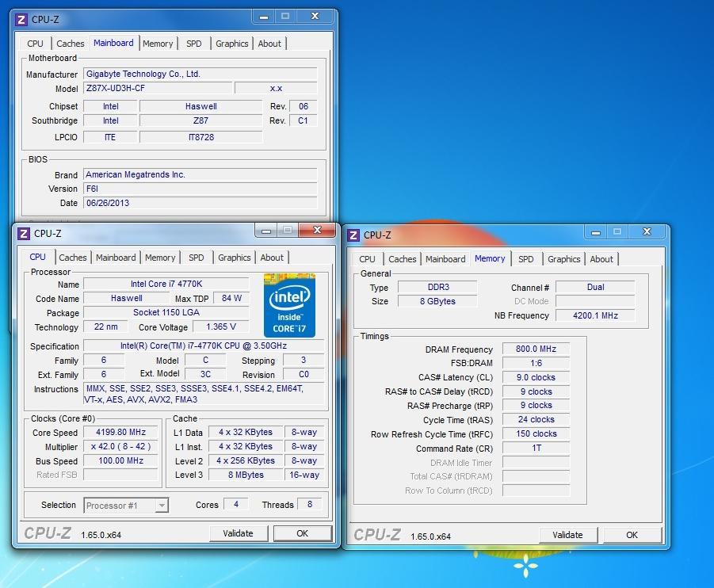Click the 100.00 MHz bus speed value
The image size is (714, 588).
pos(120,460)
